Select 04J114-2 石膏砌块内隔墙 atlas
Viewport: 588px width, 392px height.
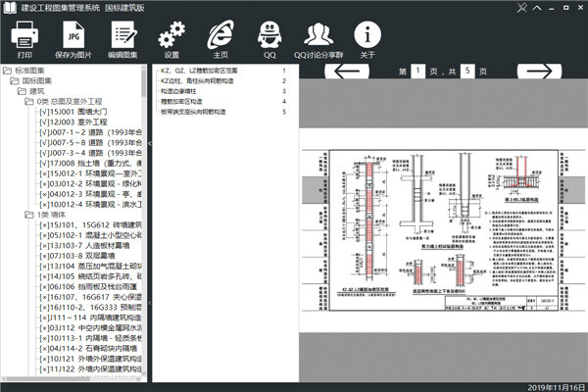click(88, 349)
